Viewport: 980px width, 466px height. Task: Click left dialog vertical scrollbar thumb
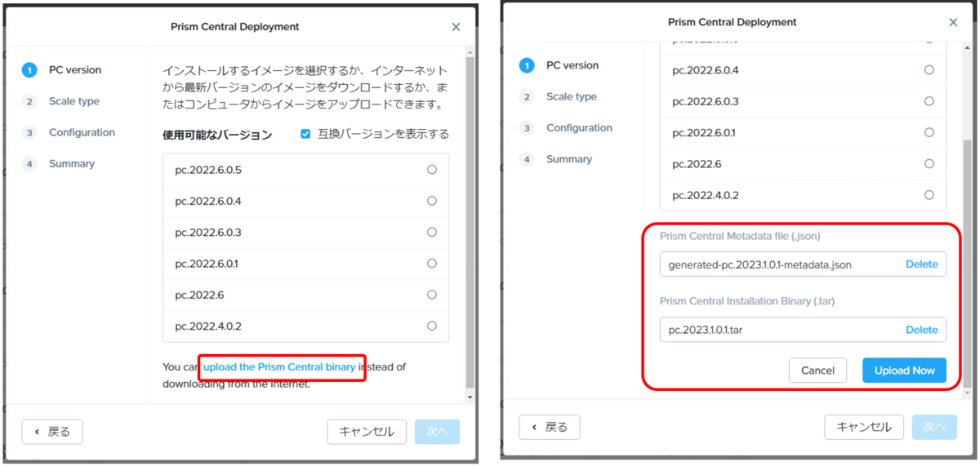[x=470, y=220]
